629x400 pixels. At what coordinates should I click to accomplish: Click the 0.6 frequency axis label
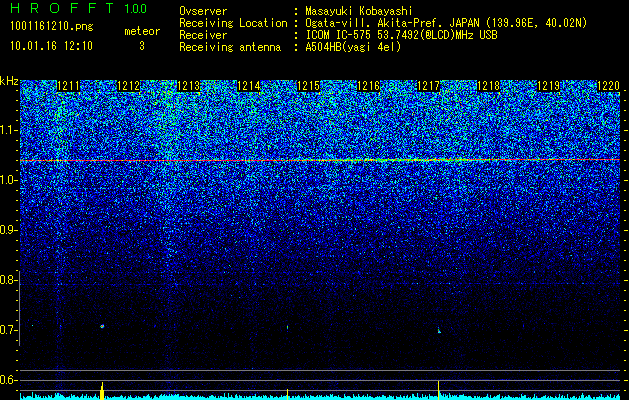tap(8, 380)
